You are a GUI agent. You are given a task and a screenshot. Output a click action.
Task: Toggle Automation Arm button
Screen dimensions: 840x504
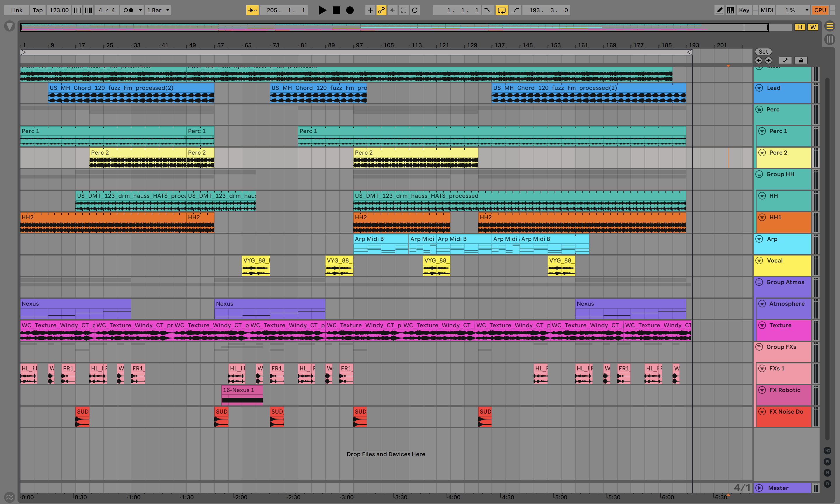381,10
